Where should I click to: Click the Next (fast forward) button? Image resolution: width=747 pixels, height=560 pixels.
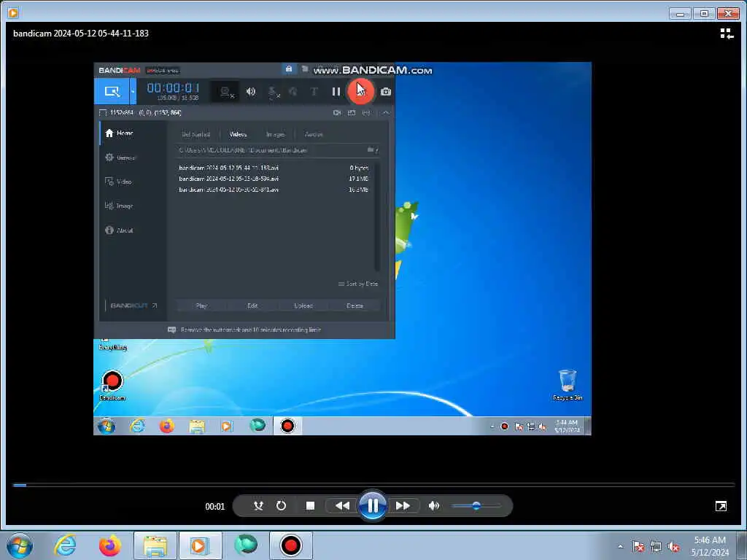(x=403, y=506)
